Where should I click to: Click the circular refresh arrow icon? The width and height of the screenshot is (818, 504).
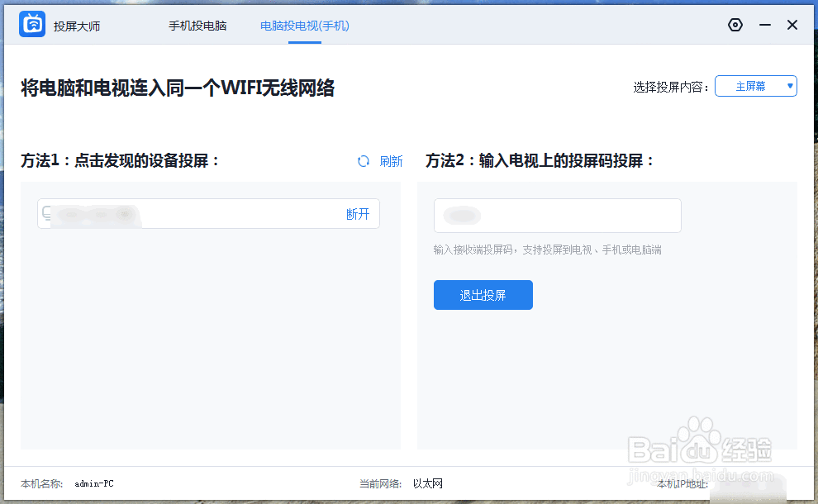[x=364, y=161]
